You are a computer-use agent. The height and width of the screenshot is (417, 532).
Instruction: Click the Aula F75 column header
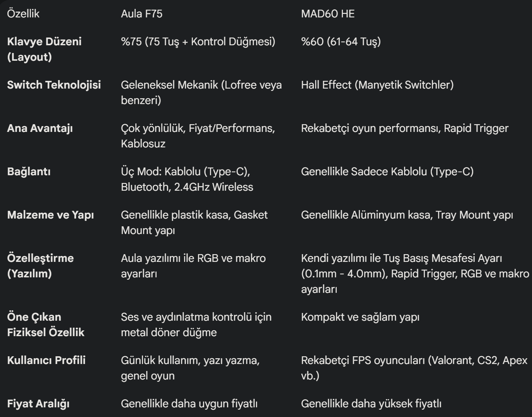coord(142,14)
